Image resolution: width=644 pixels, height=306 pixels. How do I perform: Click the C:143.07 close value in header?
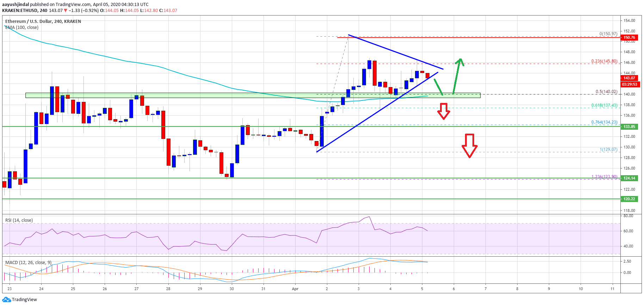[168, 11]
